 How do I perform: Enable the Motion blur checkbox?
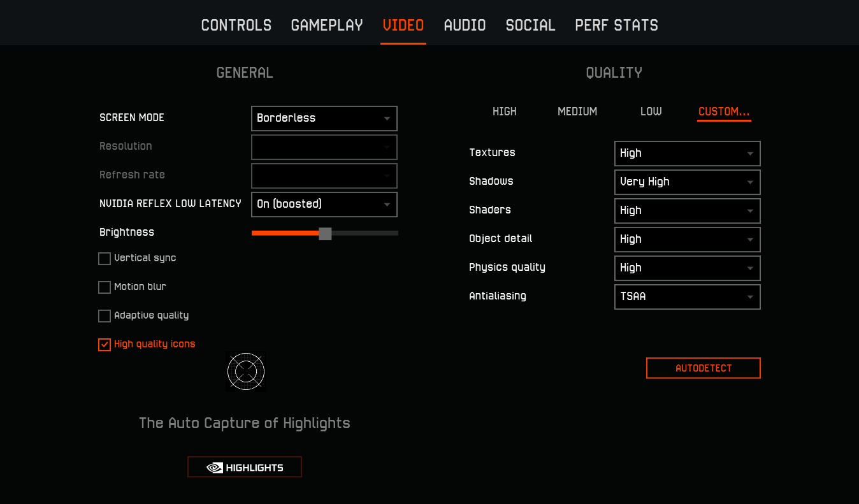[105, 287]
